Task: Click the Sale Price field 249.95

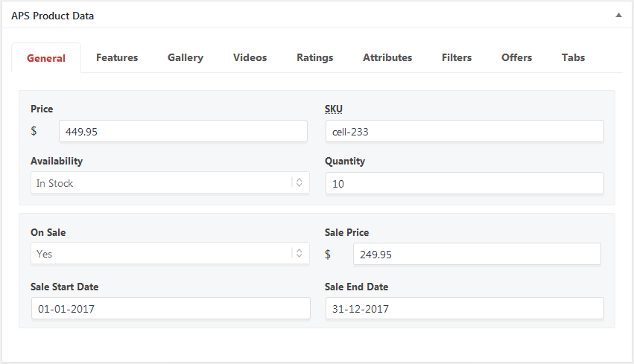Action: (477, 254)
